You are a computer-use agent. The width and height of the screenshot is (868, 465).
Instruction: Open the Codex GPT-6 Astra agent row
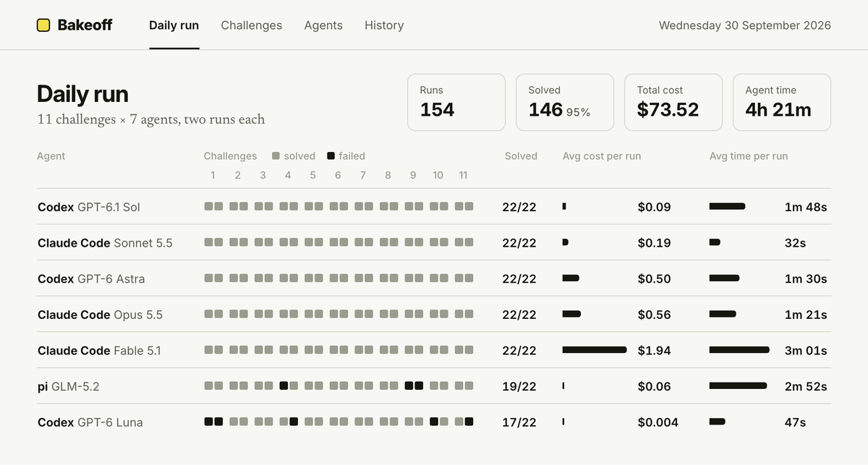coord(434,278)
